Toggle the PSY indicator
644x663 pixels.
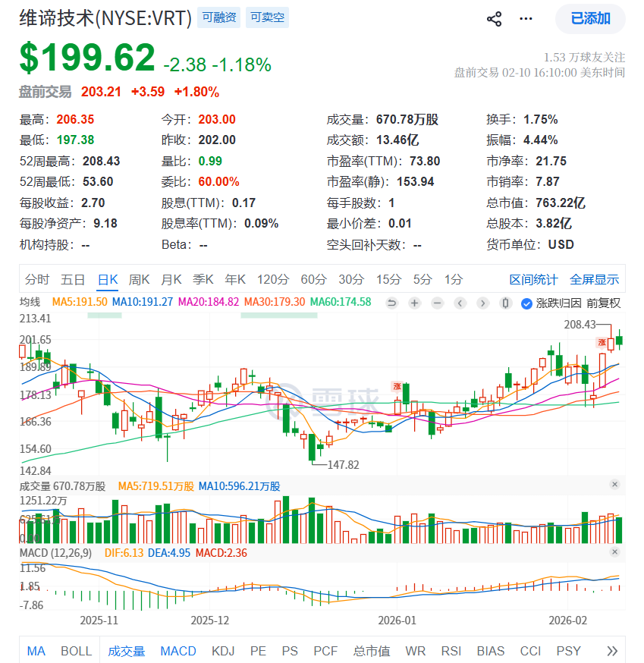pos(568,651)
